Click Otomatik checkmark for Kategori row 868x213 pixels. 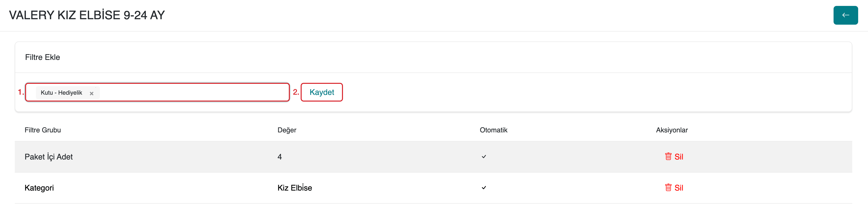(483, 188)
